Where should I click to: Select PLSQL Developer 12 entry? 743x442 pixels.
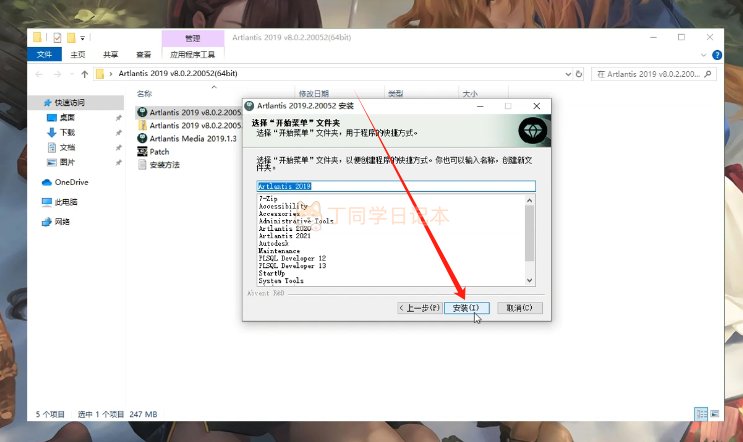coord(292,258)
